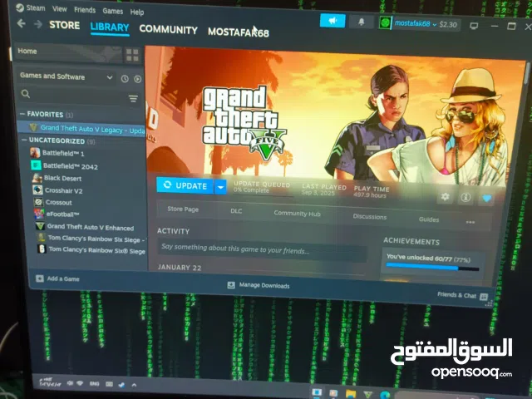This screenshot has width=532, height=399.
Task: Open the View menu
Action: tap(59, 9)
